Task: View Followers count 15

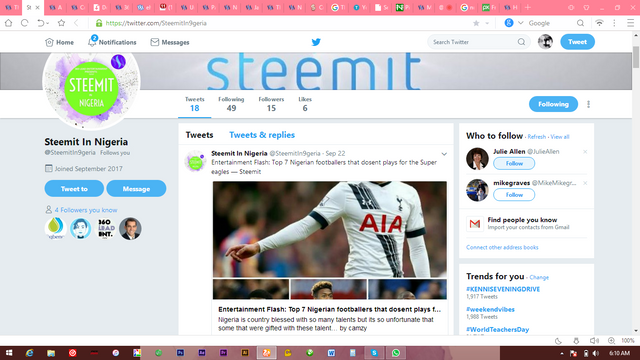Action: (271, 104)
